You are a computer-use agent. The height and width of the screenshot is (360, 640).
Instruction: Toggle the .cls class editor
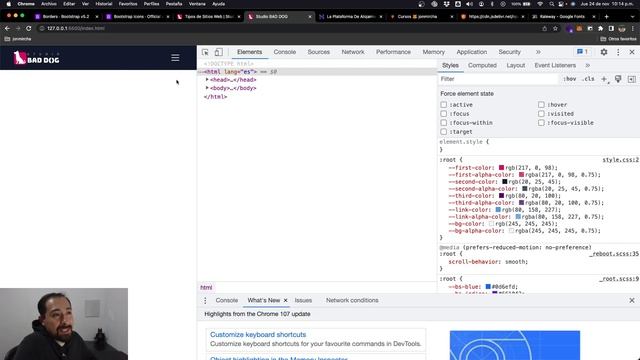coord(588,79)
